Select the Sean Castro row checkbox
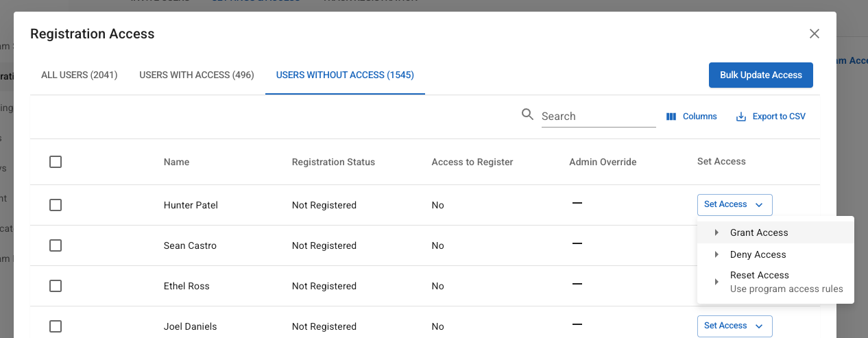868x338 pixels. [x=56, y=245]
